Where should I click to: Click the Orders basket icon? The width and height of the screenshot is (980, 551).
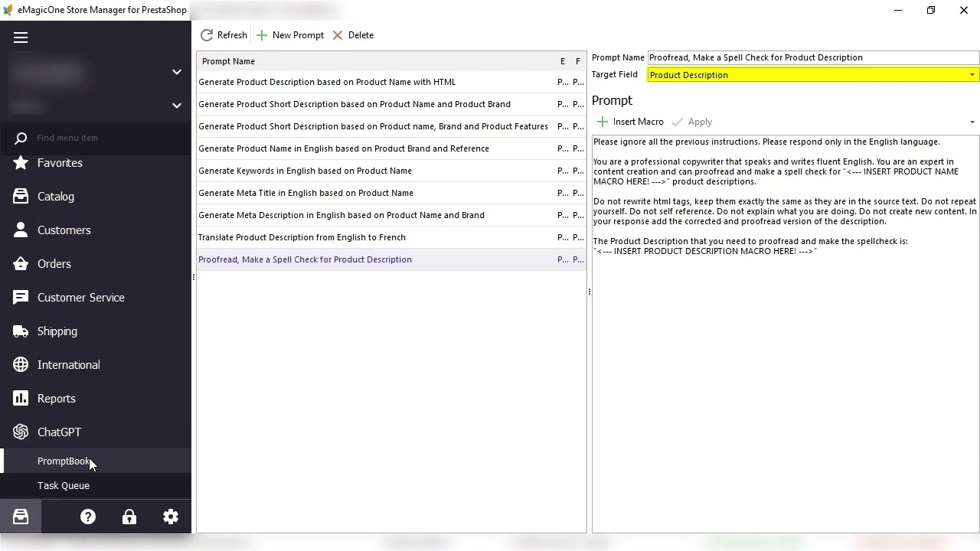tap(21, 264)
